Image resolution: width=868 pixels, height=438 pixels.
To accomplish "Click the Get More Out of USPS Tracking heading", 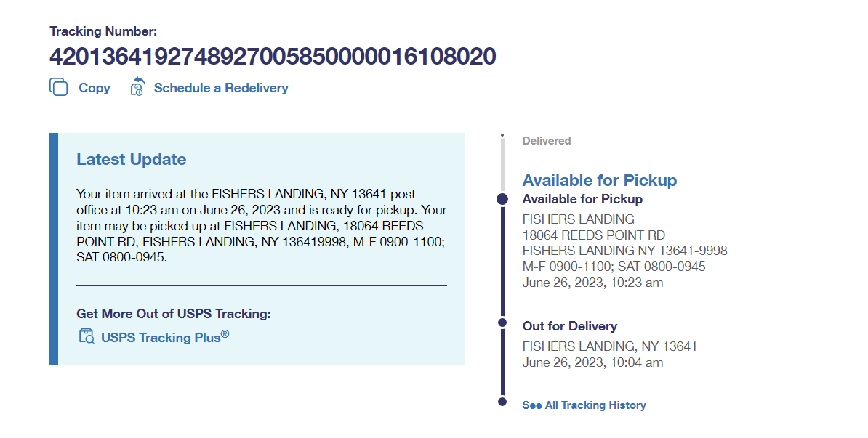I will click(x=174, y=314).
